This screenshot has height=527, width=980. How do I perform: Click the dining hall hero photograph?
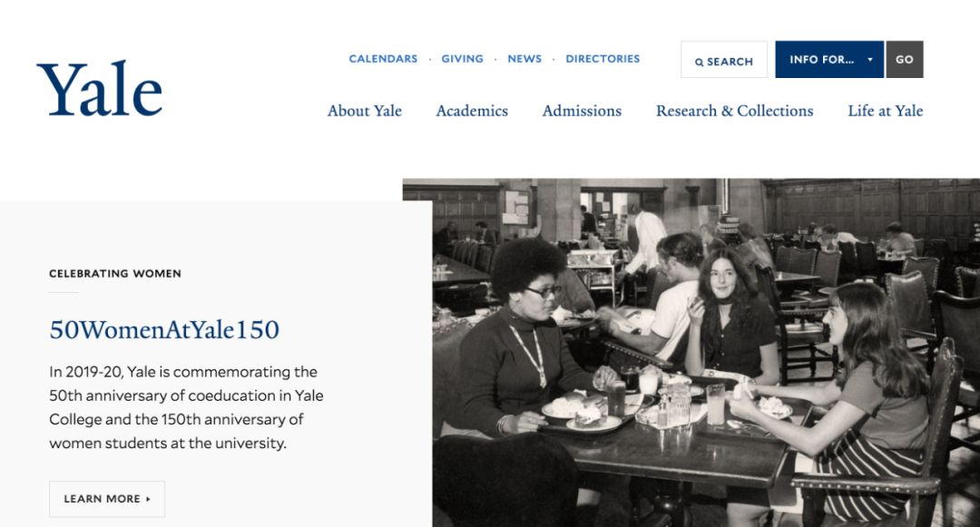(x=706, y=353)
